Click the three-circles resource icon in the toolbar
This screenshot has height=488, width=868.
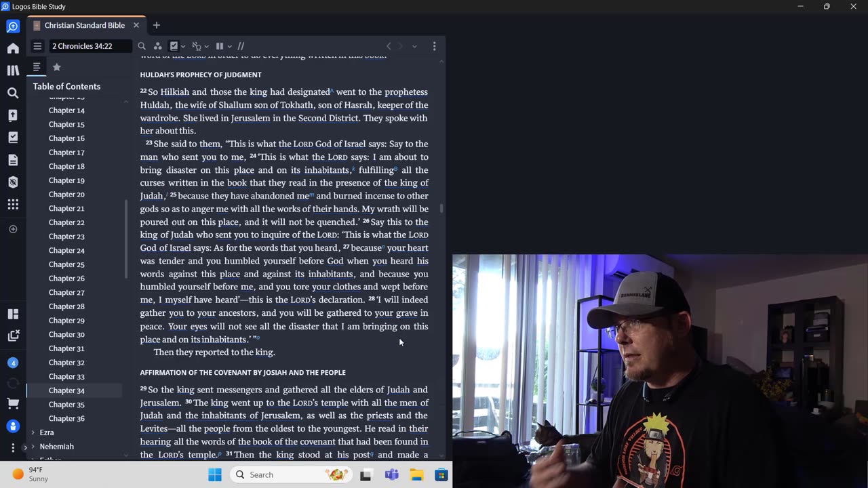click(x=157, y=46)
